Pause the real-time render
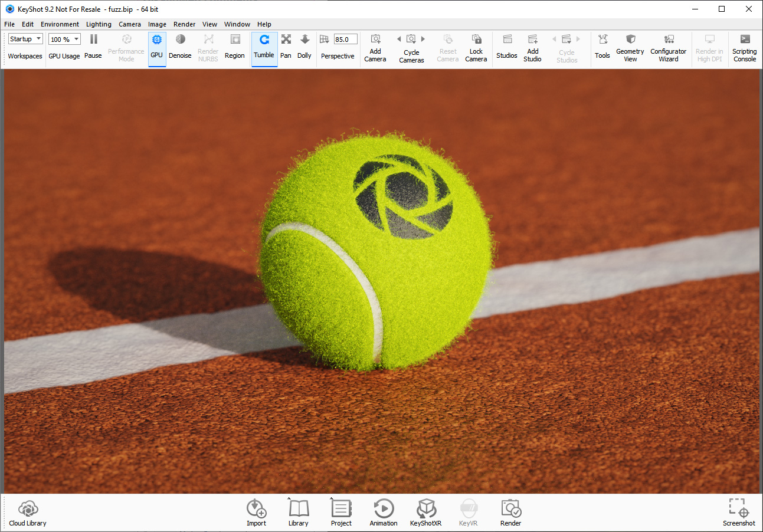763x532 pixels. 93,47
